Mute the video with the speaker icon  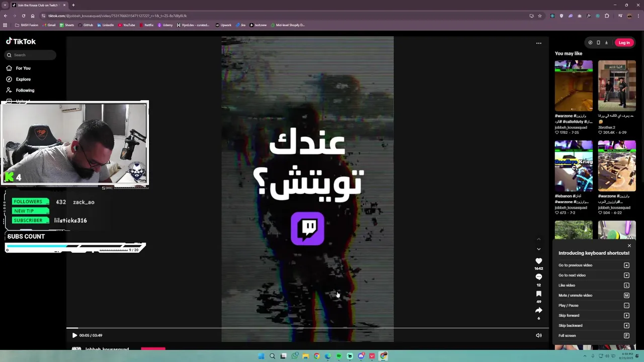click(x=538, y=335)
